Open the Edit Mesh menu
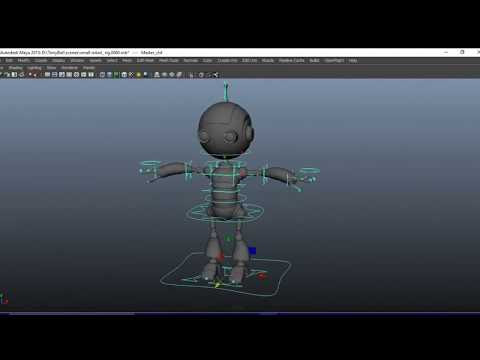The height and width of the screenshot is (360, 480). [145, 60]
